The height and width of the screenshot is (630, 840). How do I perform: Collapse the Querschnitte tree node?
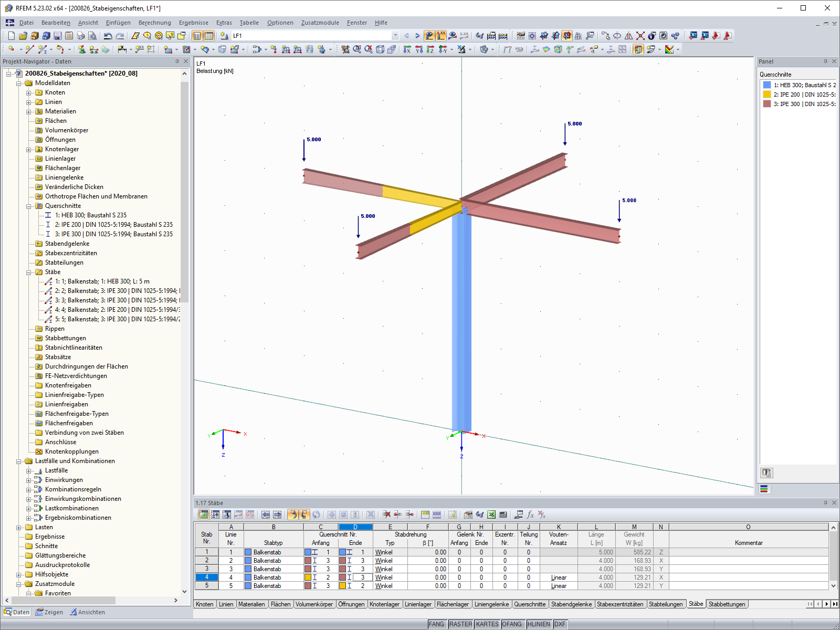tap(29, 206)
